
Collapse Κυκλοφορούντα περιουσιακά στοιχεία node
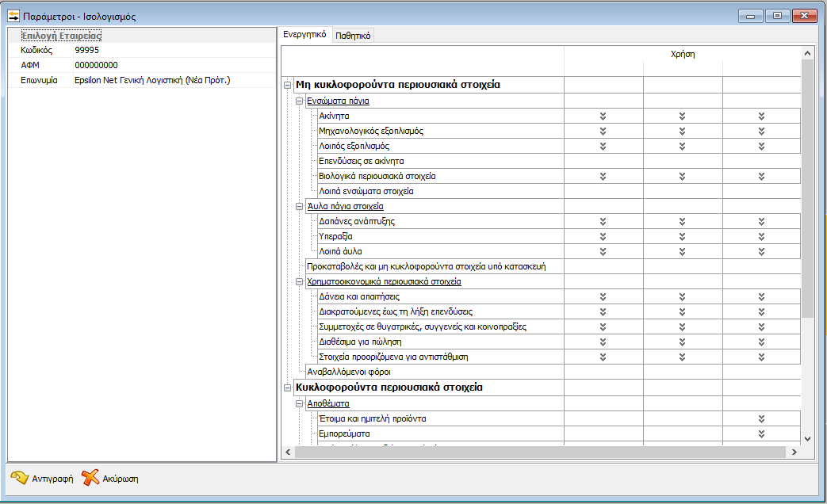tap(288, 388)
